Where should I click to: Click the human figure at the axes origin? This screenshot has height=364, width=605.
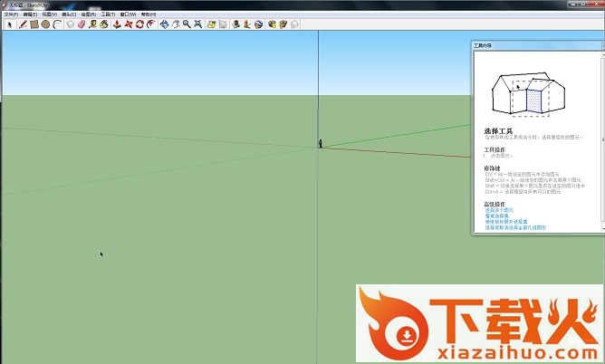point(320,141)
